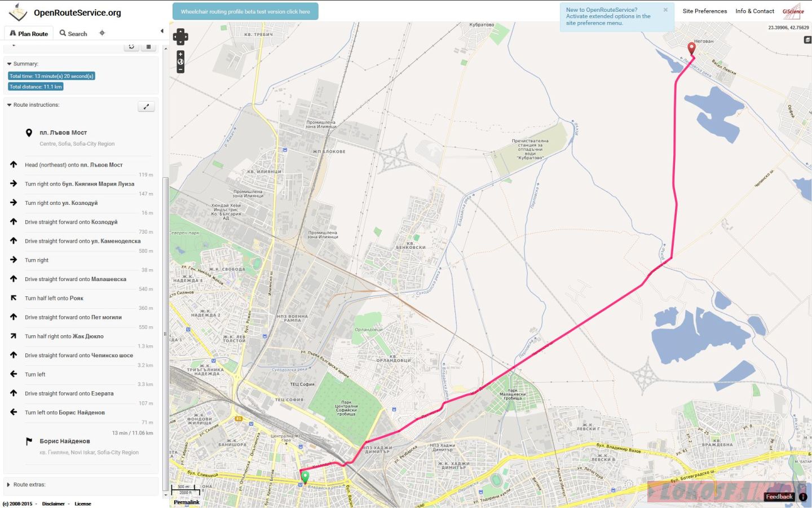Image resolution: width=812 pixels, height=508 pixels.
Task: Collapse the sidebar with the left arrow
Action: pos(162,31)
